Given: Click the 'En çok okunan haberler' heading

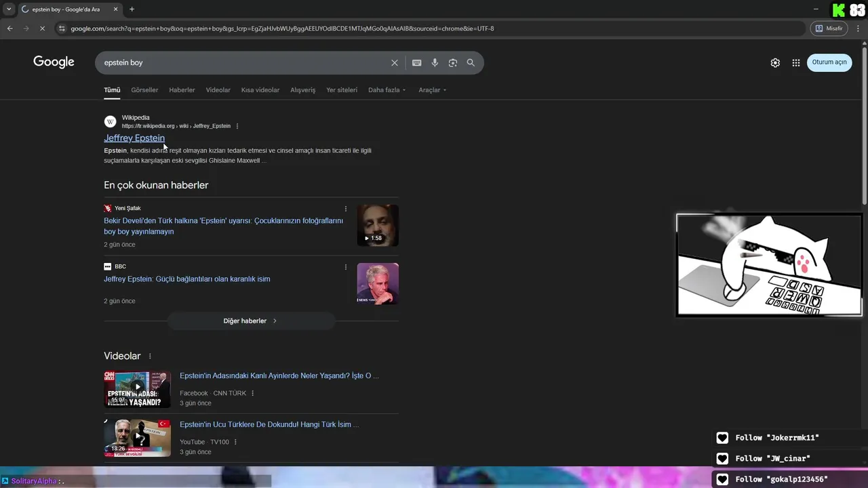Looking at the screenshot, I should (x=156, y=185).
